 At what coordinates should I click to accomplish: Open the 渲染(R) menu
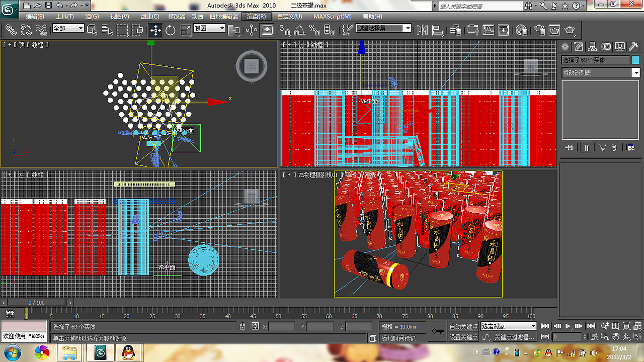point(256,16)
